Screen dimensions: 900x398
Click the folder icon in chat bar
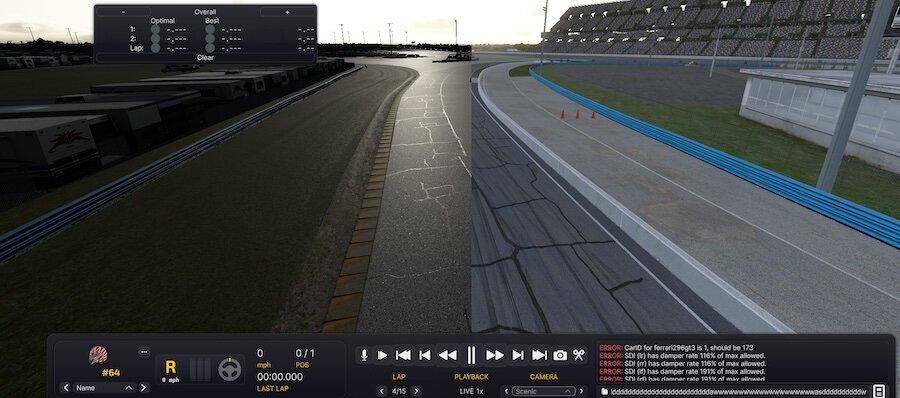[x=604, y=391]
